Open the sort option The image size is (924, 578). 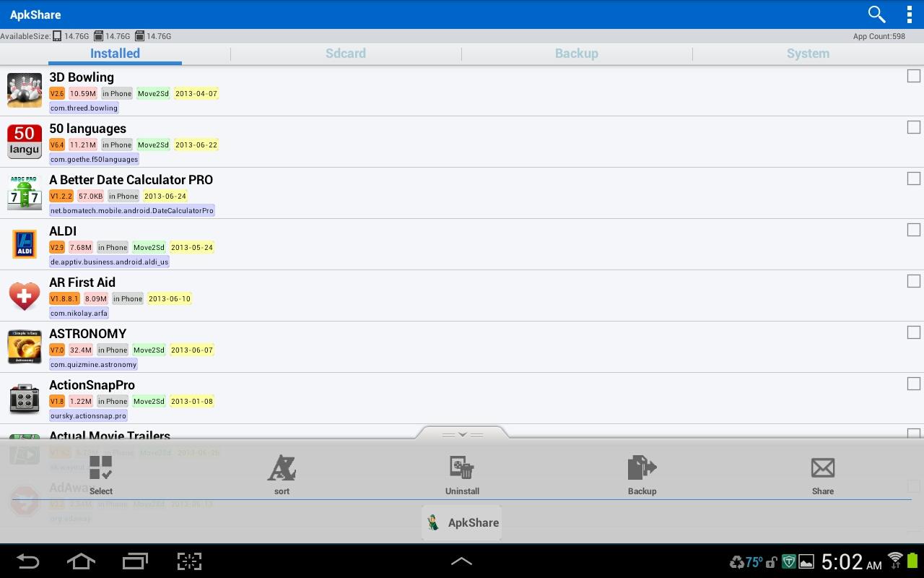(x=282, y=475)
